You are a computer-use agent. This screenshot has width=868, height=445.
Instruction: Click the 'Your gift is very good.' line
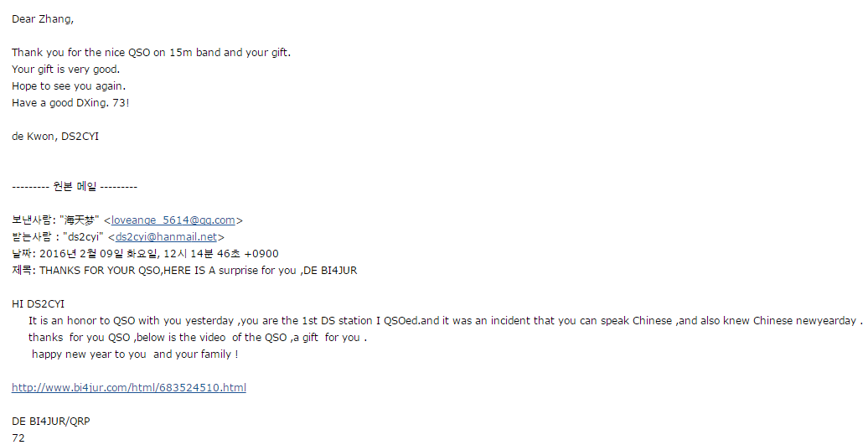coord(66,70)
